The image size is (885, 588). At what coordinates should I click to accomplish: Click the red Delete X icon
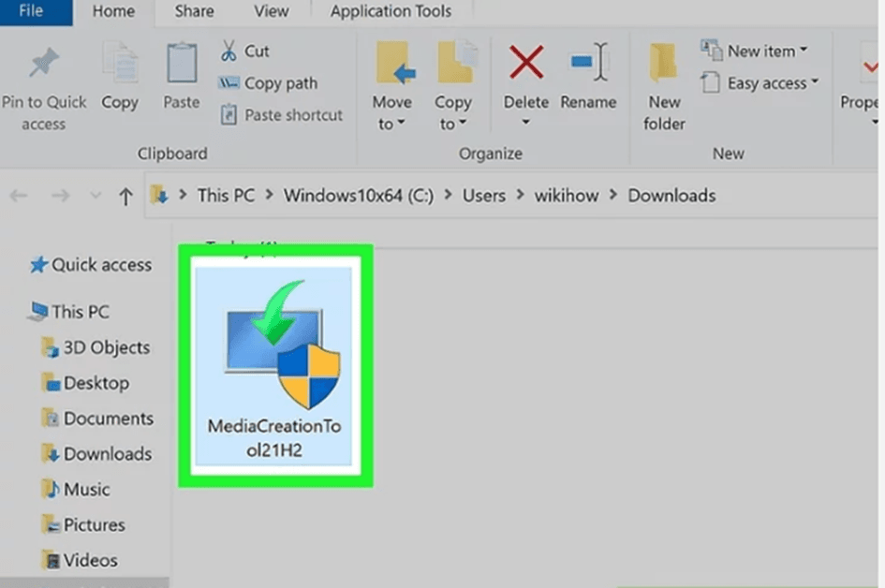coord(525,64)
